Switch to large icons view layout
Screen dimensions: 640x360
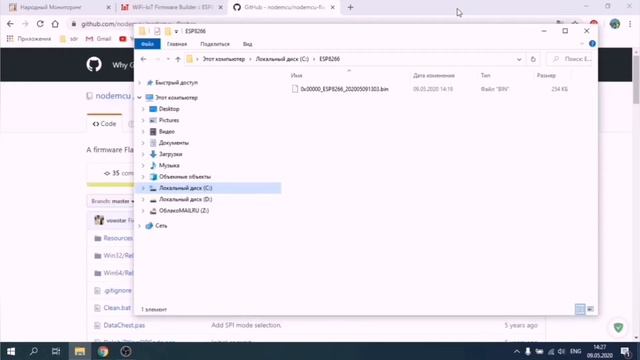pos(590,309)
